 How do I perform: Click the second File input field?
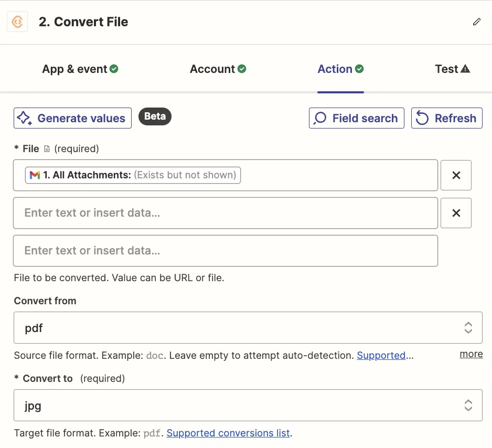point(226,213)
